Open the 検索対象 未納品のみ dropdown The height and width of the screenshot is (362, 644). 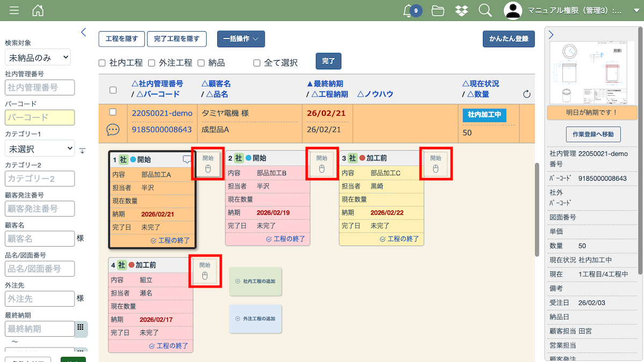pyautogui.click(x=38, y=57)
